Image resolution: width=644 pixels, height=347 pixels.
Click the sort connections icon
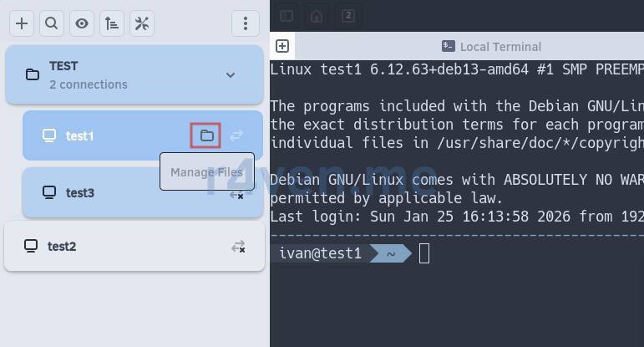112,23
